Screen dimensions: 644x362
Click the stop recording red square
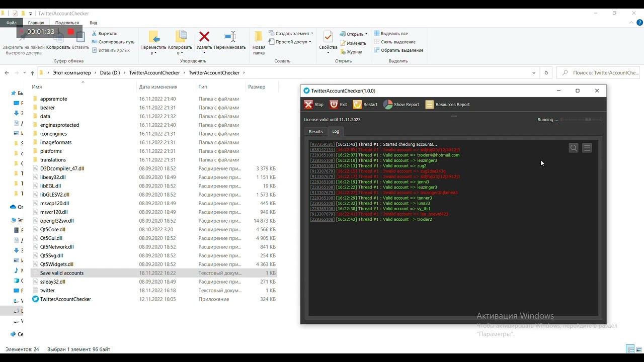coord(70,32)
